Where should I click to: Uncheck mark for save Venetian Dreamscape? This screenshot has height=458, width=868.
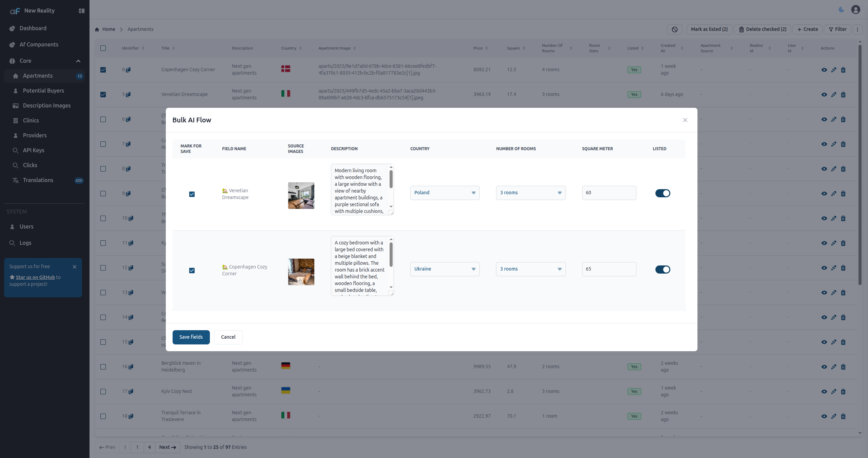(x=192, y=194)
